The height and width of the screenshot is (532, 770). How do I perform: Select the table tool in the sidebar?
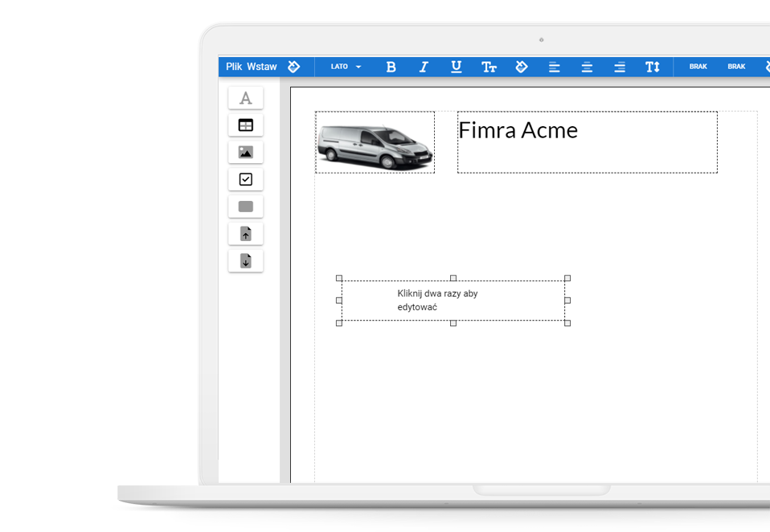(x=246, y=125)
